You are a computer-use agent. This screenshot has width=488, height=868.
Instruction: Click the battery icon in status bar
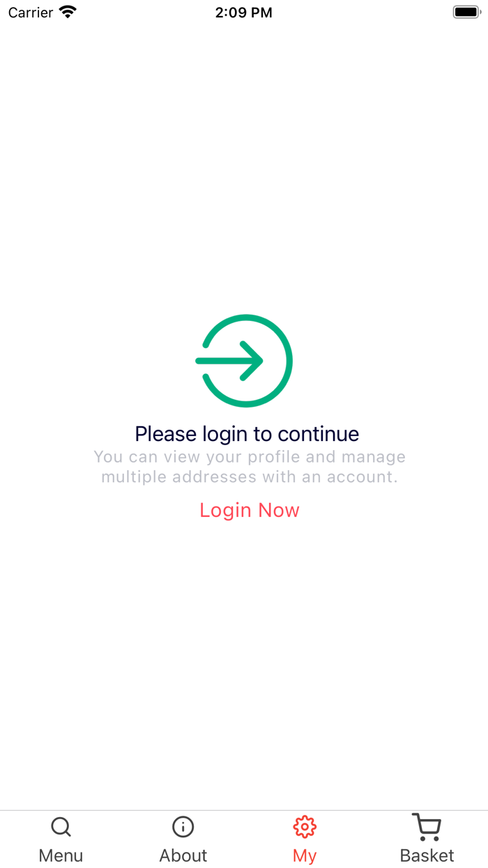[466, 12]
